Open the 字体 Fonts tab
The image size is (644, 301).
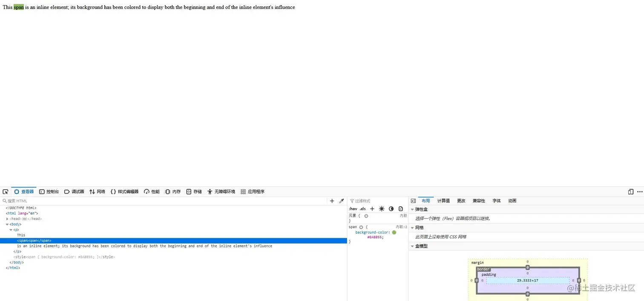pos(497,201)
